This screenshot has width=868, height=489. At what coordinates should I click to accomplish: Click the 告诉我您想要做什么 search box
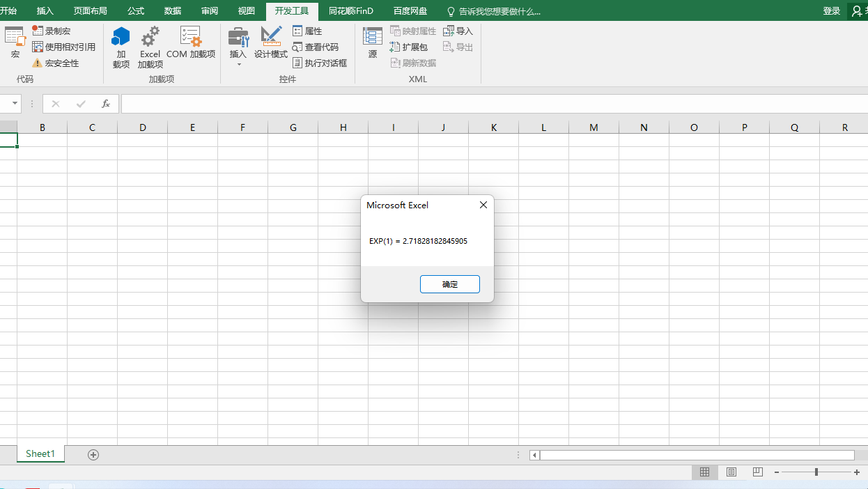(493, 11)
